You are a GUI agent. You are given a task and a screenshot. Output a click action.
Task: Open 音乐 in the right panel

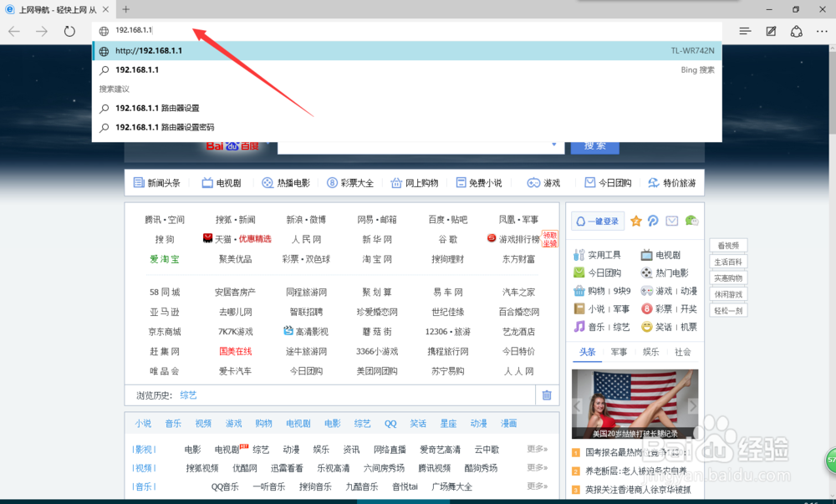point(596,327)
